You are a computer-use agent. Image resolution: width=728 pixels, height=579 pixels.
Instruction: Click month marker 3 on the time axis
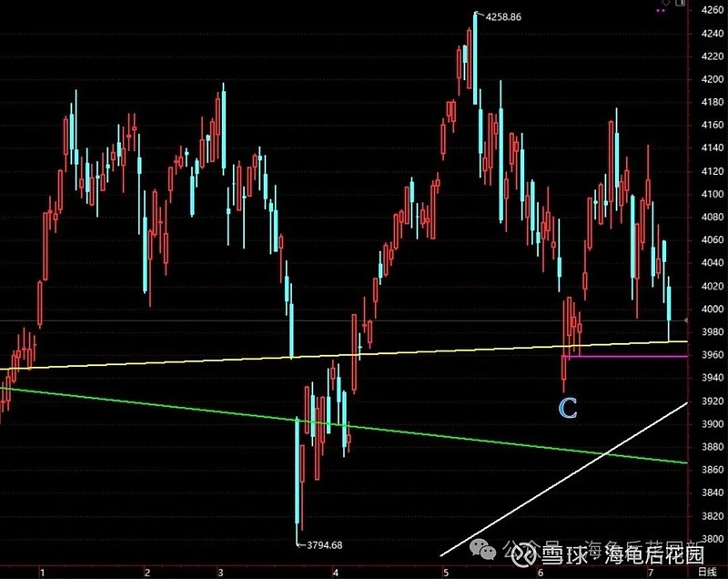(x=220, y=573)
